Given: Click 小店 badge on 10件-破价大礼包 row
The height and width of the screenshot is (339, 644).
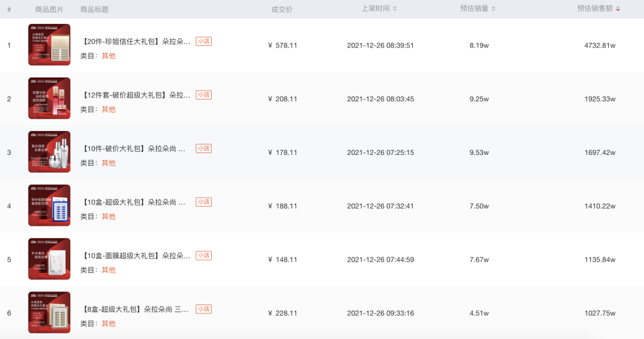Looking at the screenshot, I should pos(204,148).
